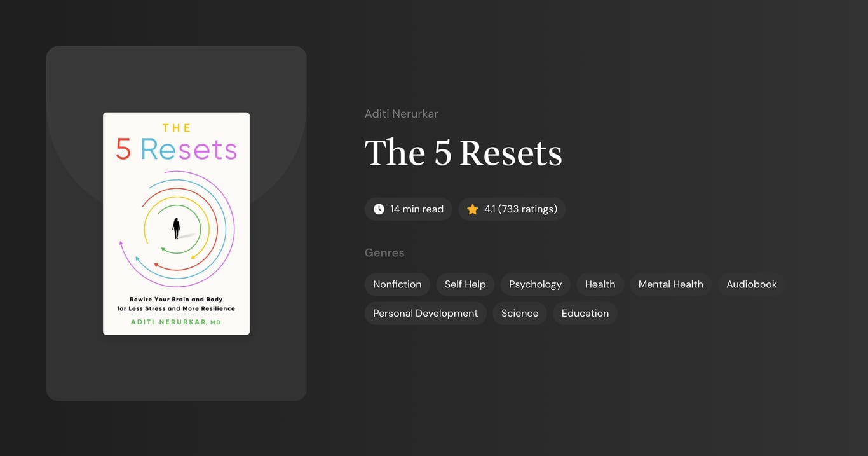
Task: Click the 14 min read pill
Action: tap(408, 209)
